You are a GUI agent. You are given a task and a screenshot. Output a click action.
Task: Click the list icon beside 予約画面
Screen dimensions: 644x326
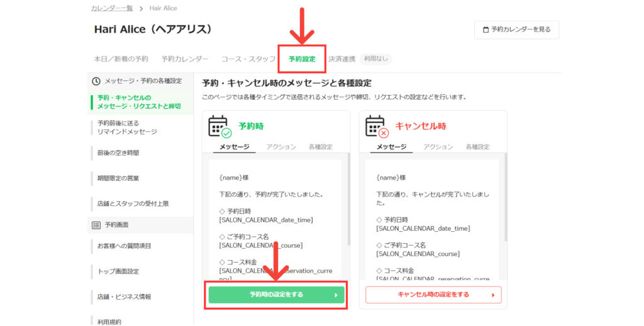(96, 225)
